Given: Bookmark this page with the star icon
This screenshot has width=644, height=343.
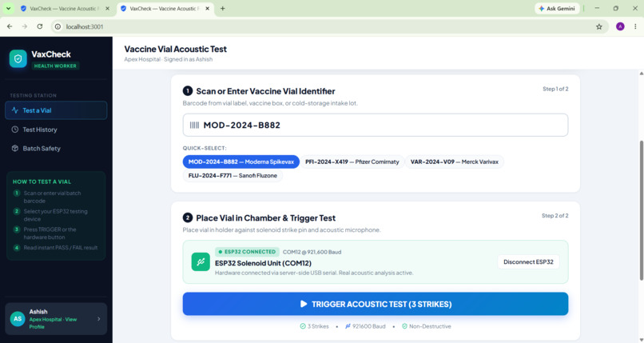Looking at the screenshot, I should [x=599, y=26].
